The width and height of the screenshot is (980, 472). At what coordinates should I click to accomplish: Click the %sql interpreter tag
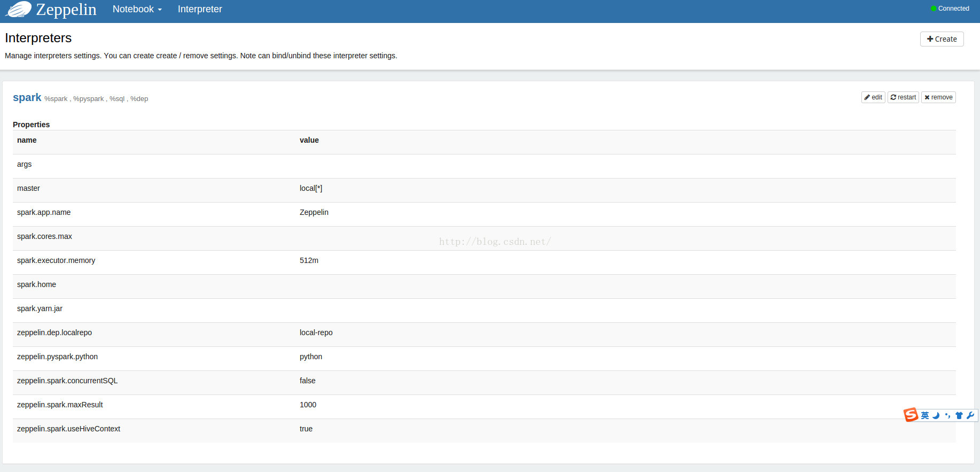coord(117,99)
